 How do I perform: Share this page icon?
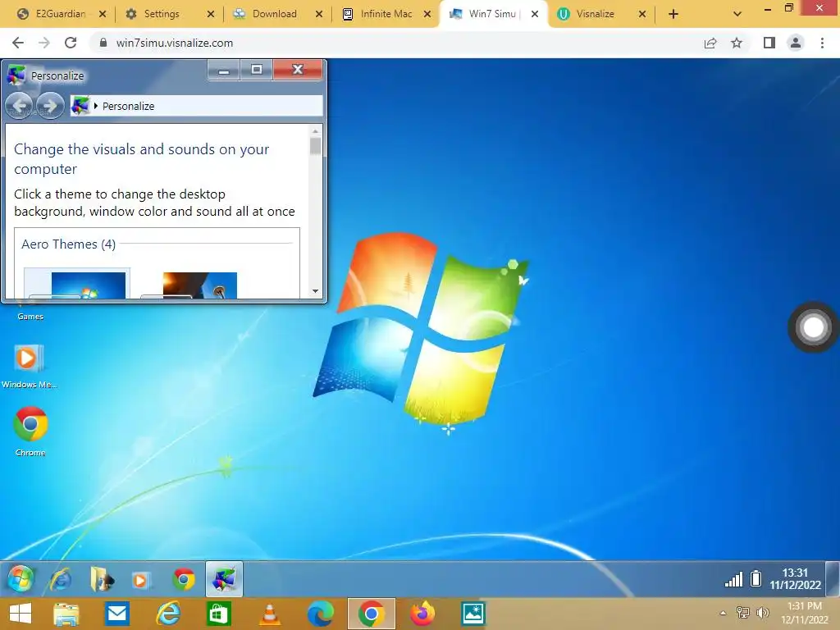tap(710, 43)
